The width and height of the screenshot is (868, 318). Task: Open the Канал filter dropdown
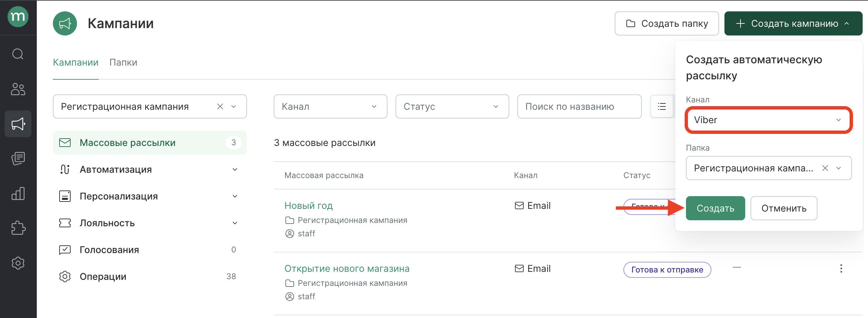pos(330,106)
